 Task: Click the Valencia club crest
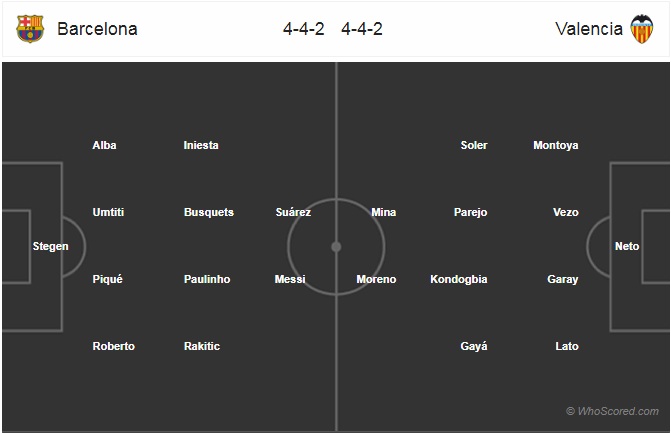(x=641, y=29)
